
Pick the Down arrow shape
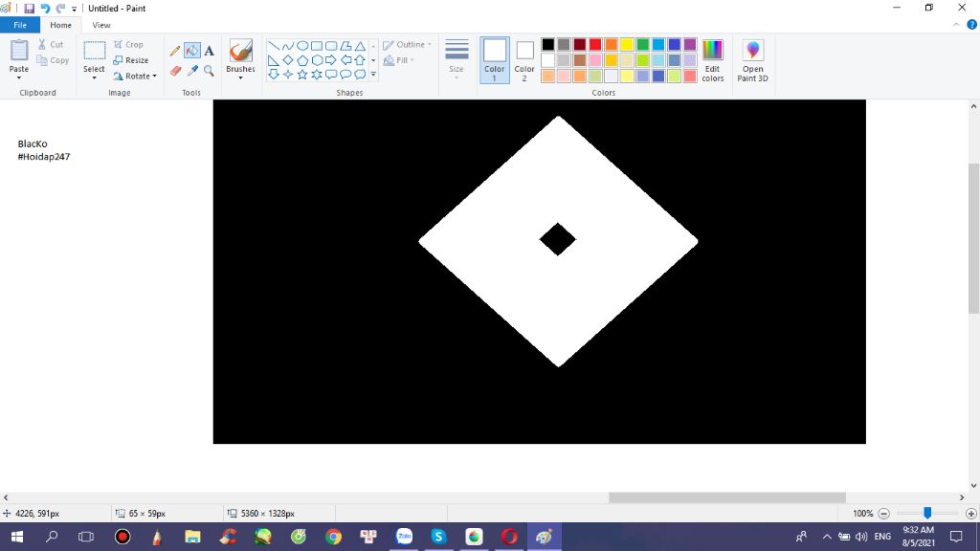point(273,75)
